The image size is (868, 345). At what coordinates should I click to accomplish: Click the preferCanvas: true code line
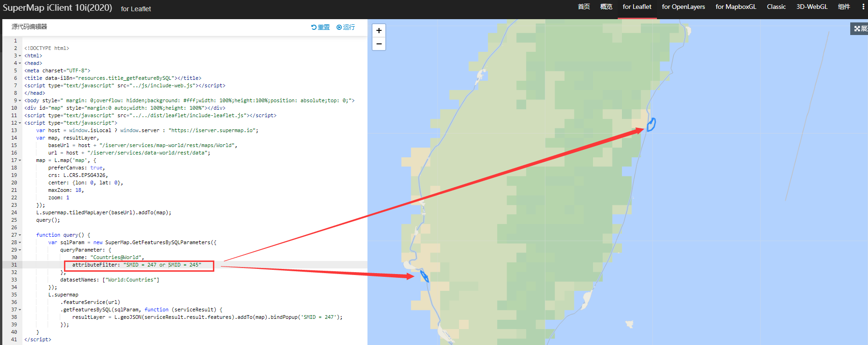(x=77, y=168)
